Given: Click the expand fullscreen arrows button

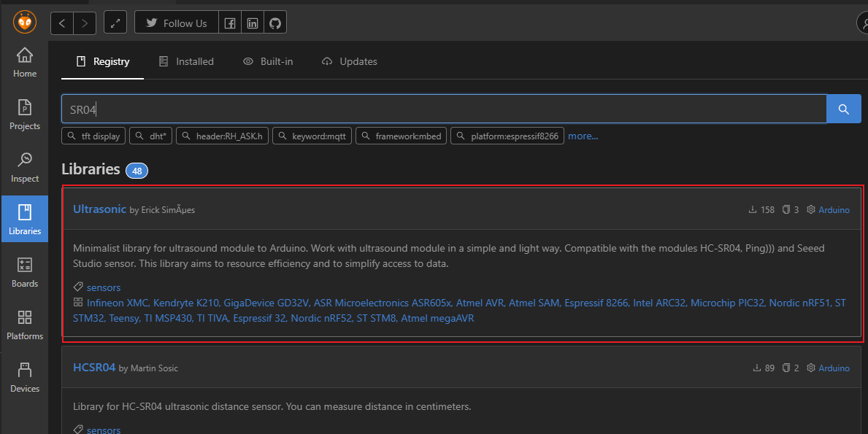Looking at the screenshot, I should pos(115,23).
